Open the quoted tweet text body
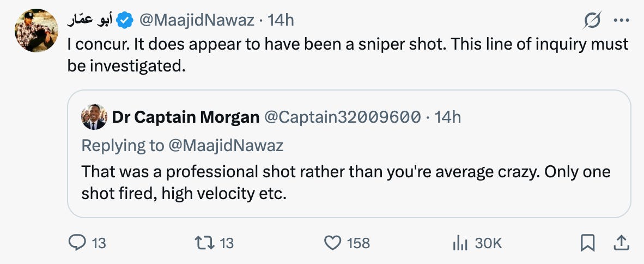The image size is (644, 264). pyautogui.click(x=346, y=182)
